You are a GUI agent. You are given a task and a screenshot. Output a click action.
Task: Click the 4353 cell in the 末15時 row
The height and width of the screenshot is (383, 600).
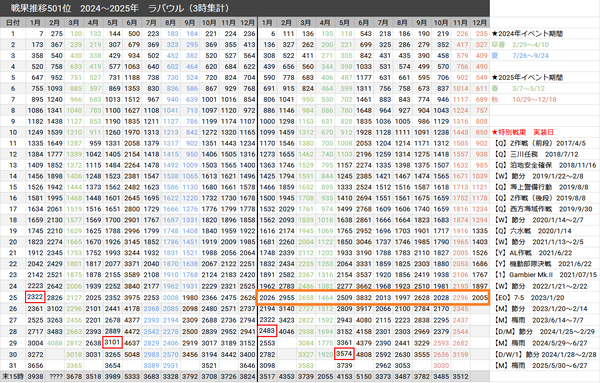coord(286,376)
